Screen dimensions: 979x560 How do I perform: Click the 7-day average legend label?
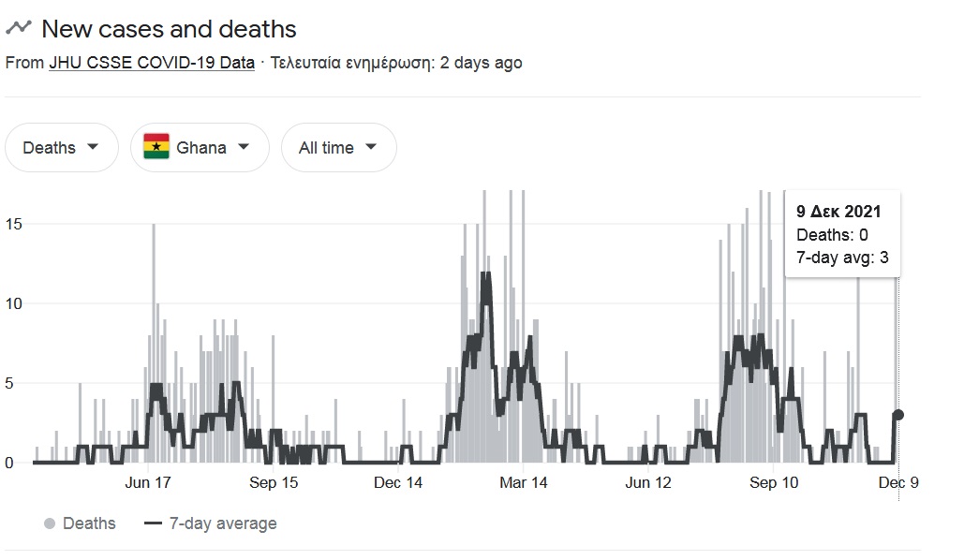(222, 523)
